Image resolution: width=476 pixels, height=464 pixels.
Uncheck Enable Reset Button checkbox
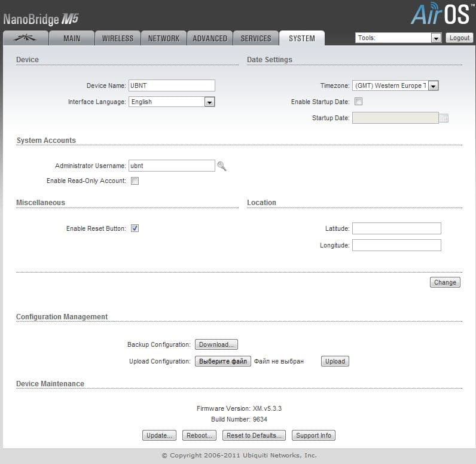tap(135, 228)
